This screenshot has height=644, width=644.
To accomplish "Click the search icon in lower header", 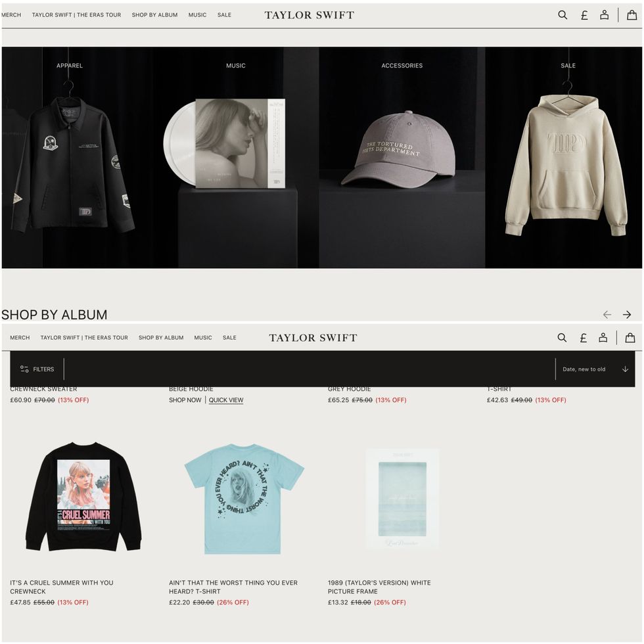I will (x=562, y=338).
